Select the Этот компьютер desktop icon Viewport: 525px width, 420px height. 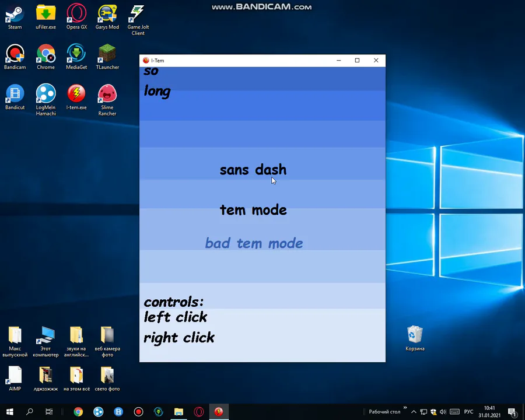[x=45, y=341]
